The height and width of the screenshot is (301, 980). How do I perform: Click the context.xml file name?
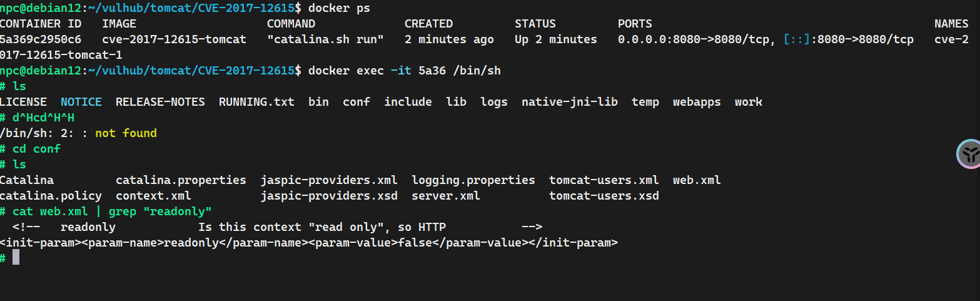coord(153,196)
